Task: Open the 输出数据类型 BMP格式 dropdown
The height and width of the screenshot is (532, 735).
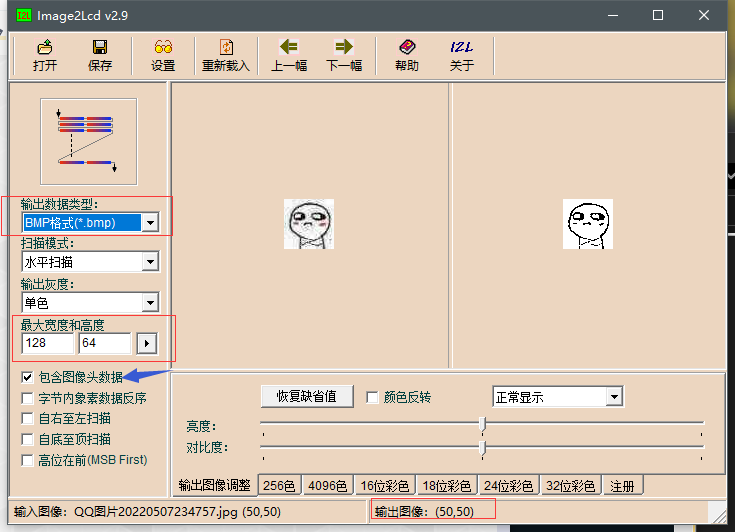Action: click(150, 223)
